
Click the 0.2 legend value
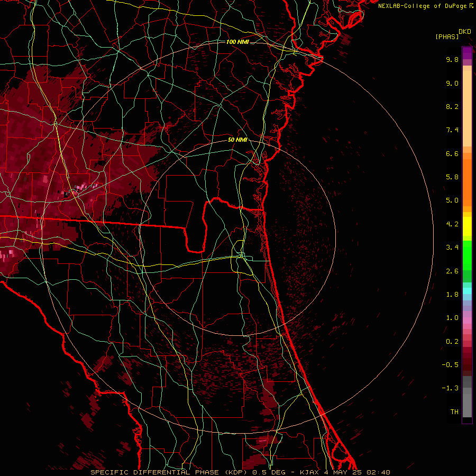pos(452,342)
